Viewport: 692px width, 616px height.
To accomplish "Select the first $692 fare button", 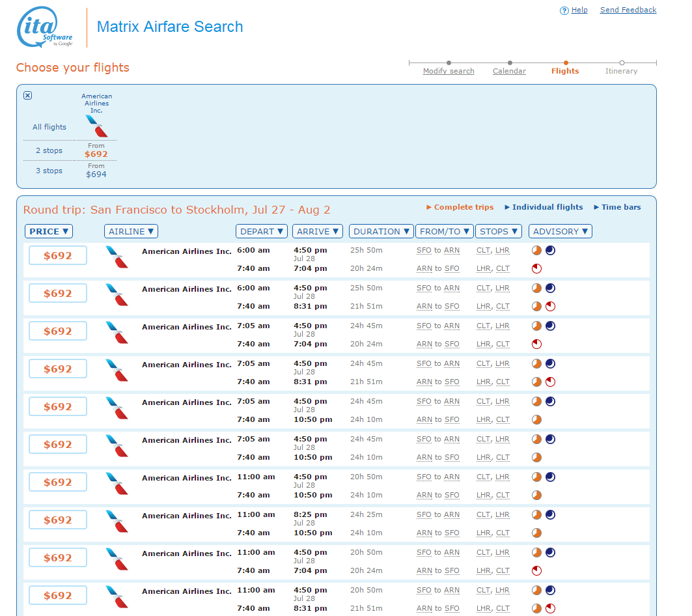I will click(x=58, y=255).
